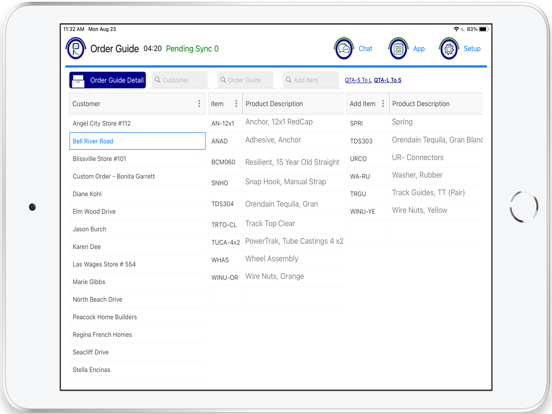Viewport: 552px width, 414px height.
Task: Click the Setup label link
Action: tap(472, 49)
